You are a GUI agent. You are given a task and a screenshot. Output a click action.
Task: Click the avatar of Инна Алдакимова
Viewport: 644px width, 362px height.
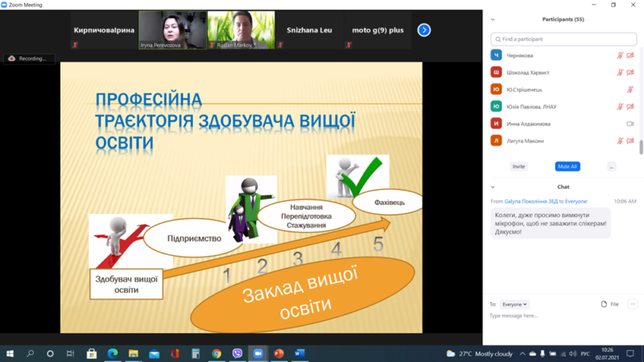tap(496, 124)
